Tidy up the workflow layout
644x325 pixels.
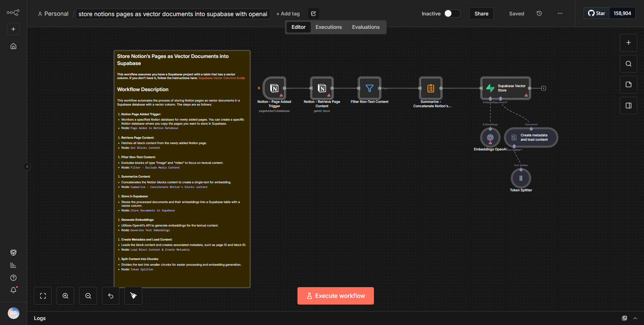point(133,296)
